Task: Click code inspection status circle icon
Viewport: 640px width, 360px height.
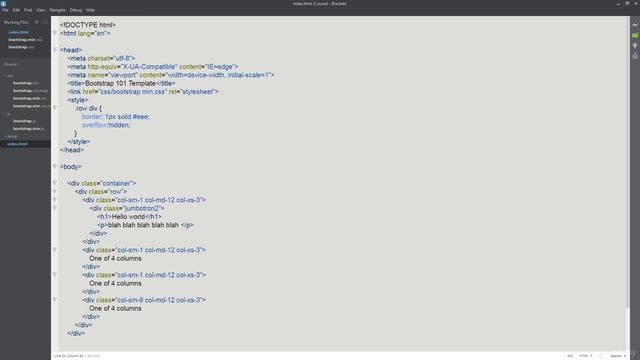Action: (x=601, y=356)
